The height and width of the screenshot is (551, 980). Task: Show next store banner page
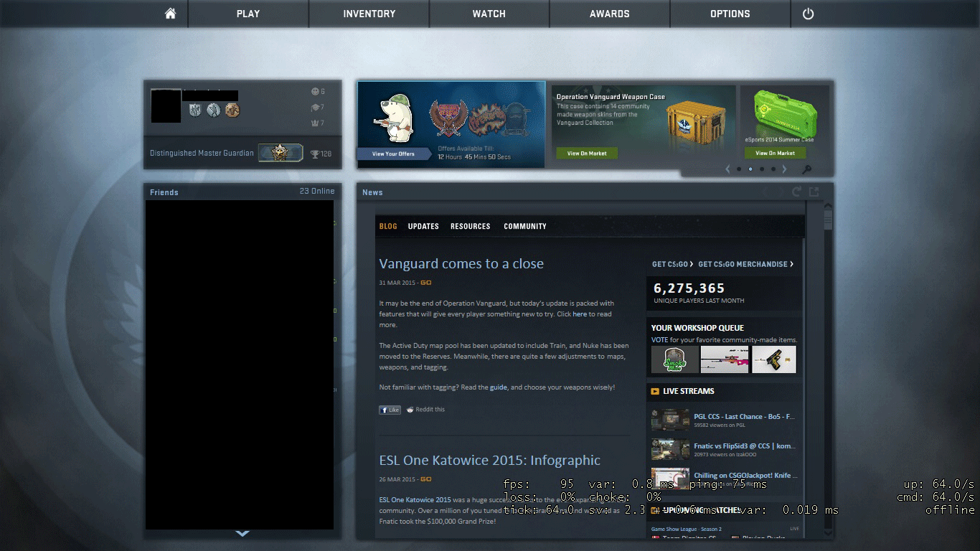coord(784,169)
